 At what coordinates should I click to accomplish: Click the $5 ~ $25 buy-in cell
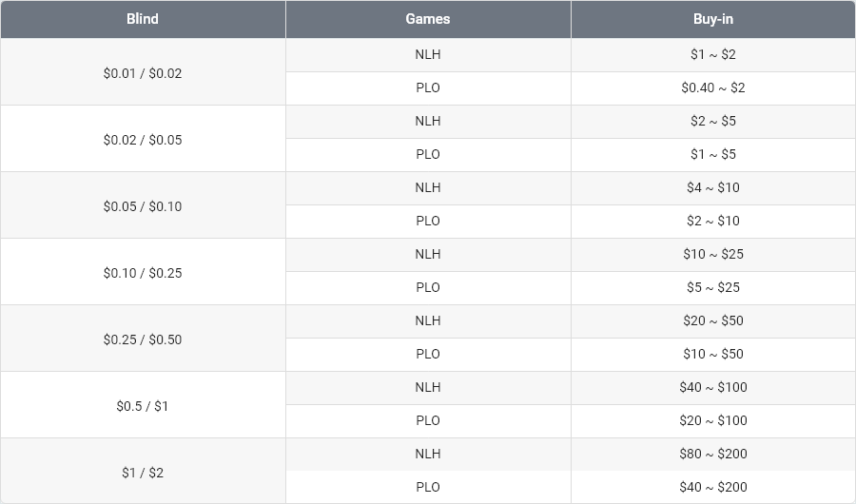(x=713, y=288)
